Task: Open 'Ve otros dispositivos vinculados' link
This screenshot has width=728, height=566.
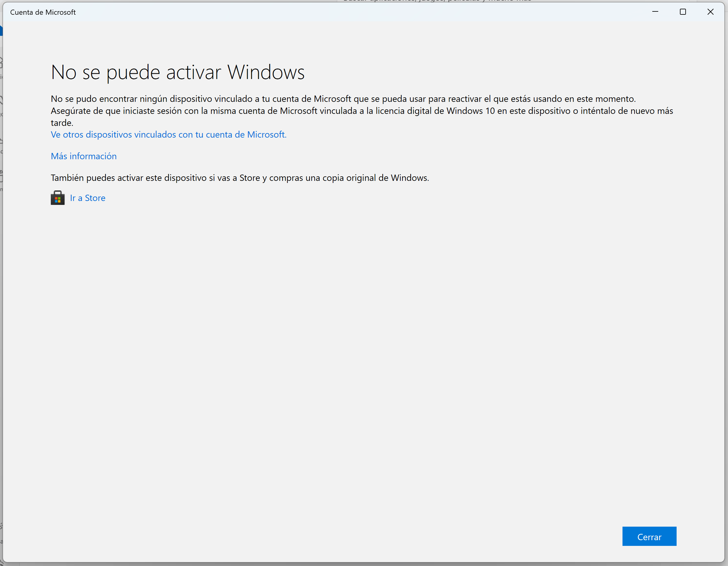Action: click(168, 134)
